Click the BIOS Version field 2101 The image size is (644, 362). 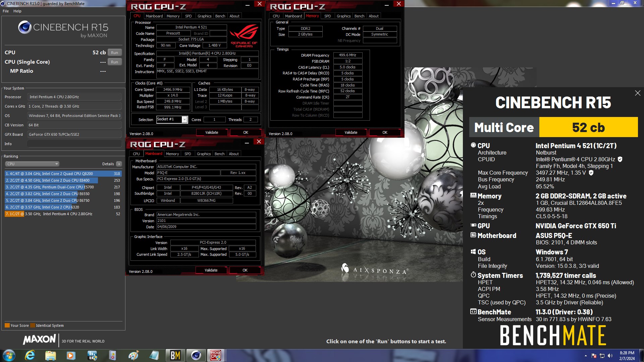[206, 221]
